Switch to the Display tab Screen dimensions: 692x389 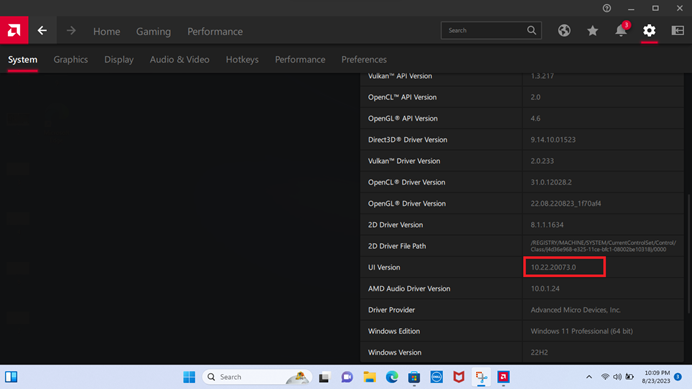(119, 59)
